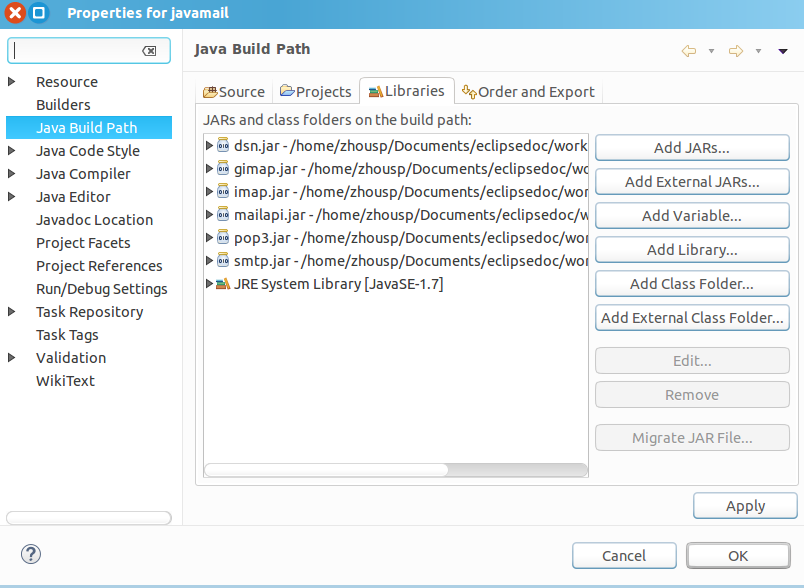The width and height of the screenshot is (804, 588).
Task: Open Project Facets settings
Action: click(83, 243)
